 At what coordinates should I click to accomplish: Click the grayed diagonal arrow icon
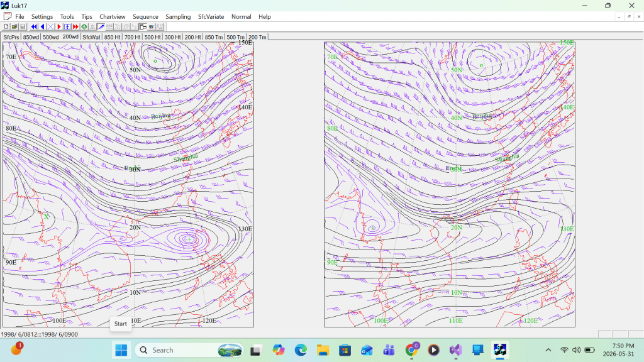tap(135, 26)
